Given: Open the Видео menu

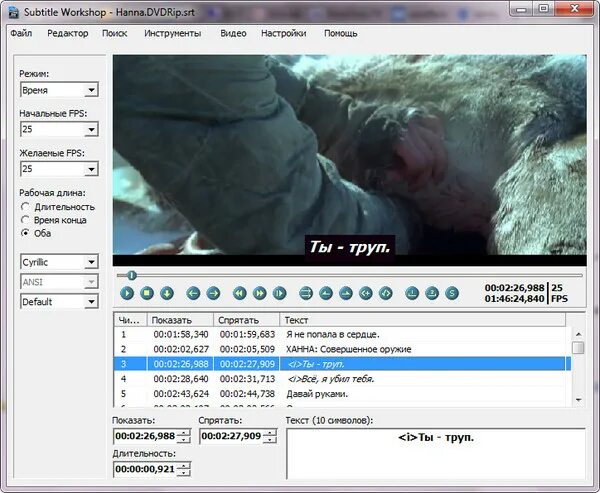Looking at the screenshot, I should 233,33.
